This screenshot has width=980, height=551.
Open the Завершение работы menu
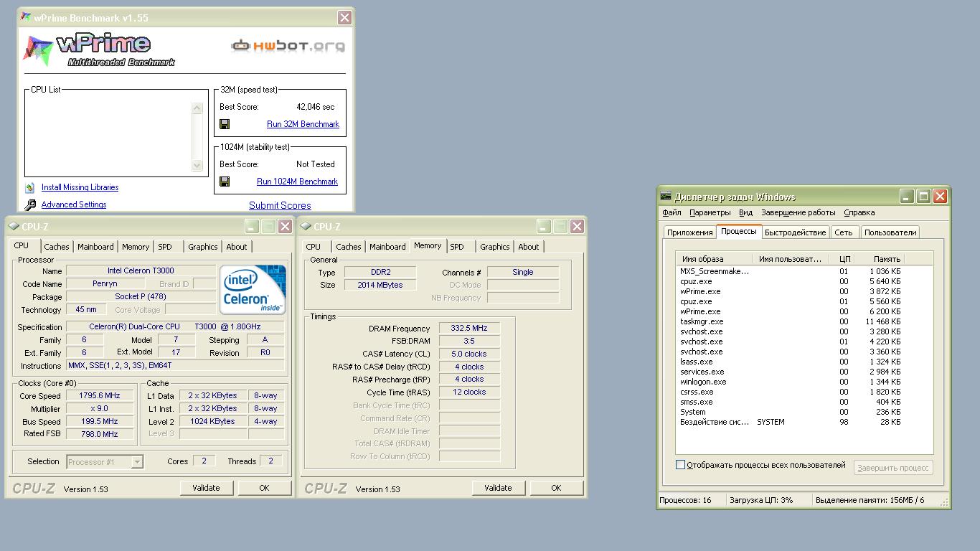tap(798, 212)
